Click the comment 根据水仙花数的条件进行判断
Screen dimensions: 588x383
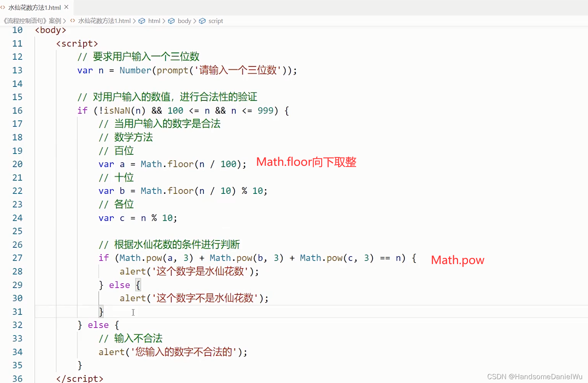[x=169, y=244]
